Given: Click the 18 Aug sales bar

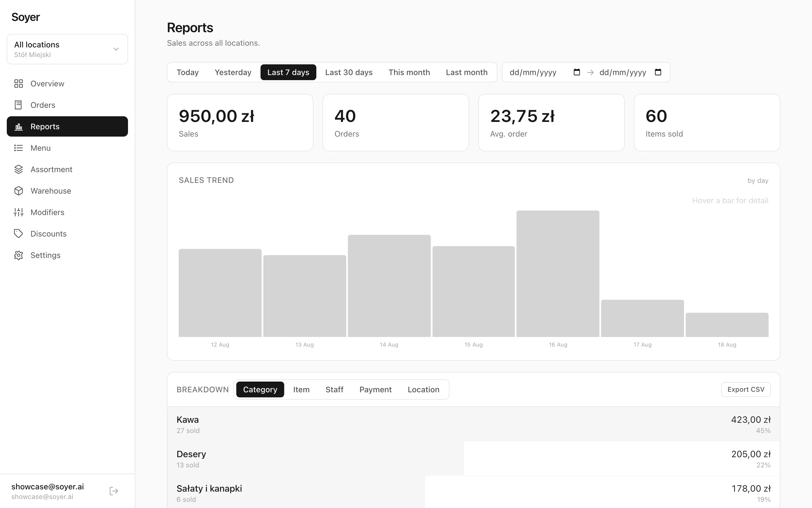Looking at the screenshot, I should [727, 325].
